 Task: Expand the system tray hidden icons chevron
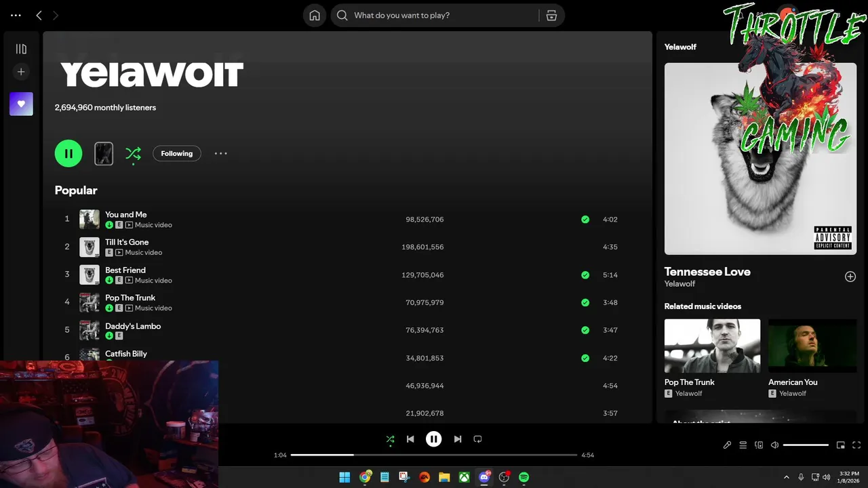tap(787, 477)
